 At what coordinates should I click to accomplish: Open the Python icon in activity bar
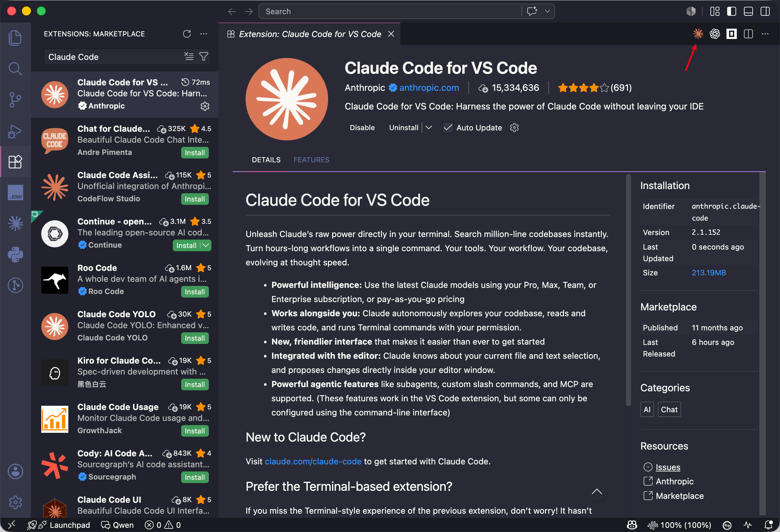(x=15, y=255)
